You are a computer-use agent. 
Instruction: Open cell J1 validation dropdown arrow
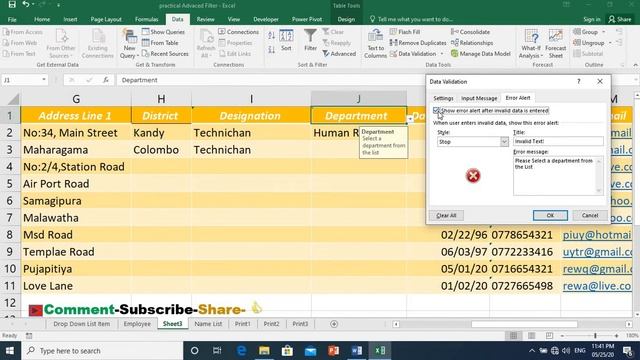410,119
